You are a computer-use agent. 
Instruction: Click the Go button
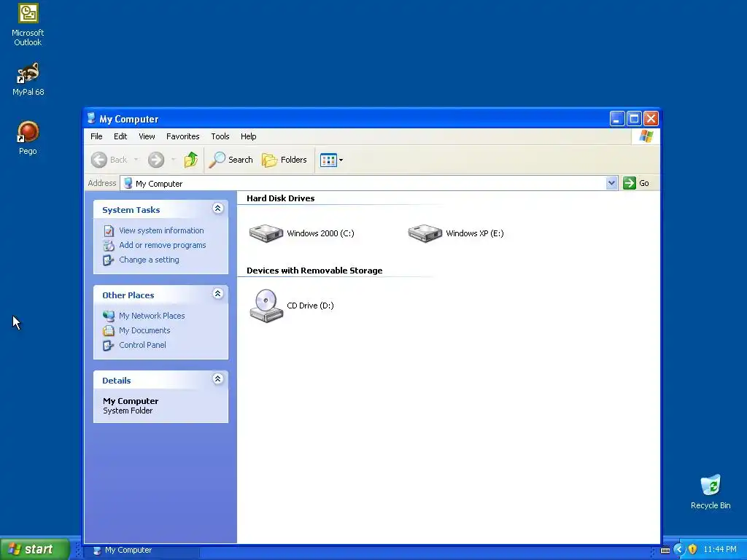tap(636, 183)
